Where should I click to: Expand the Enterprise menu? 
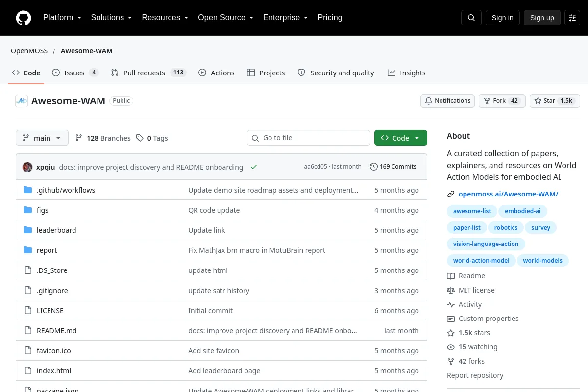click(x=286, y=18)
